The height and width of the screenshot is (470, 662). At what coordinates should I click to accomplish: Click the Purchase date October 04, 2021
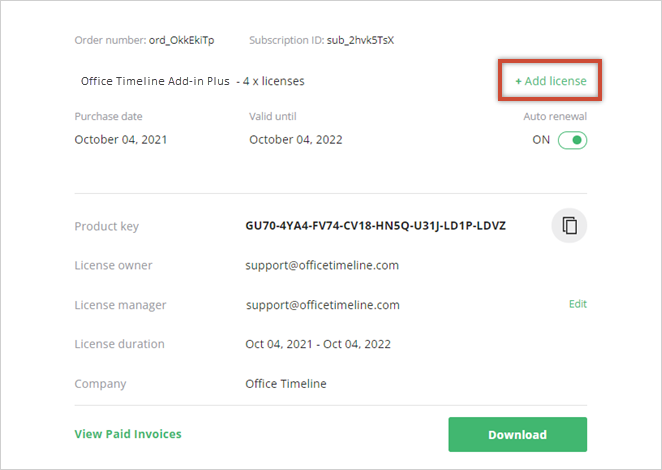tap(121, 140)
